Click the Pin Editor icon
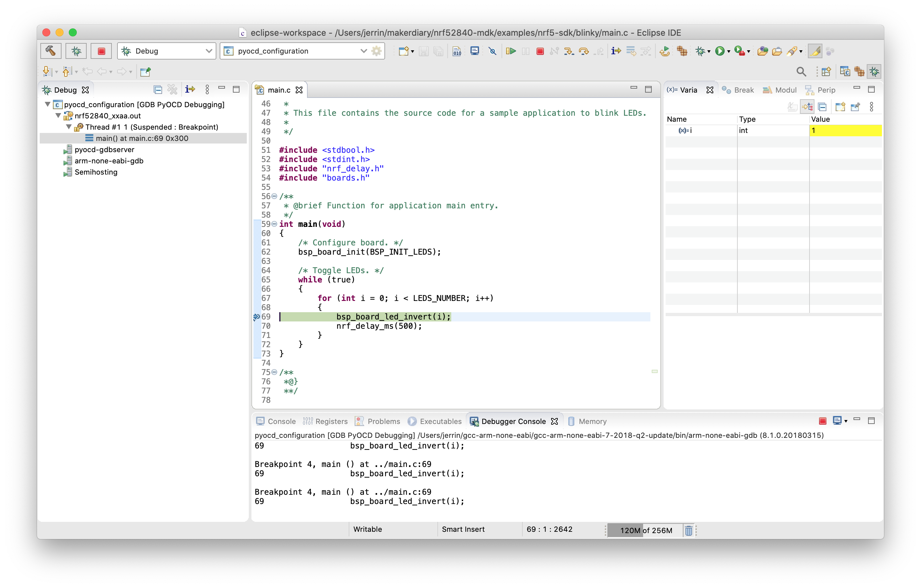921x588 pixels. (145, 71)
